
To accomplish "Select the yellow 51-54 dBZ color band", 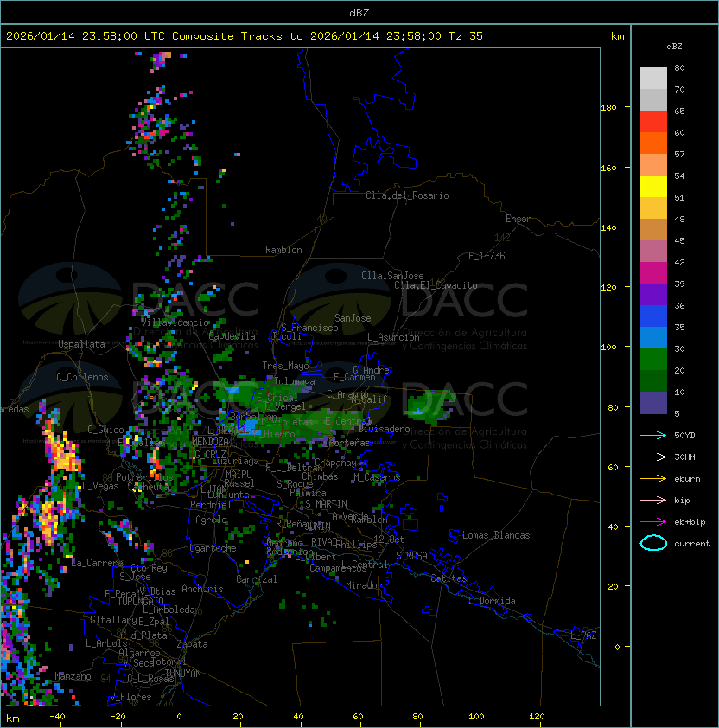I will click(653, 186).
